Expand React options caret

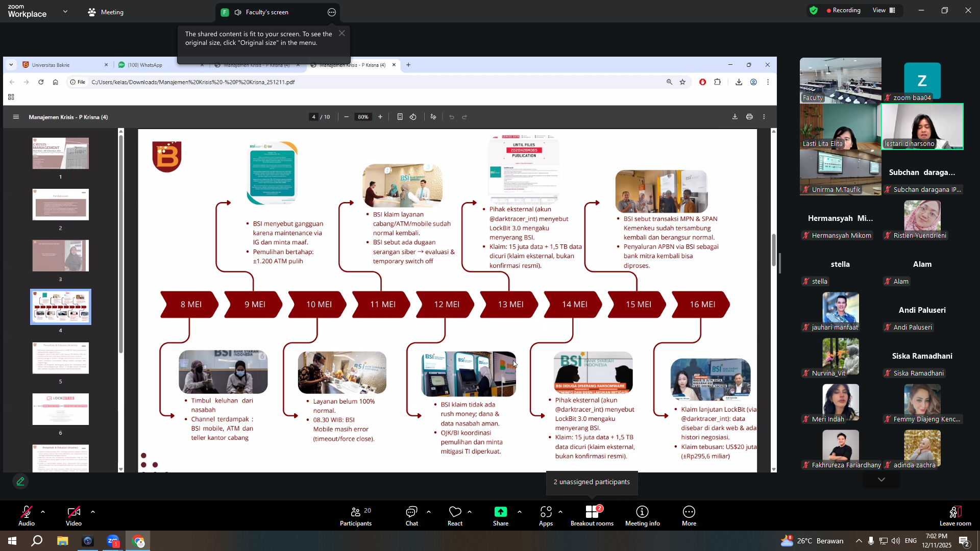point(470,512)
